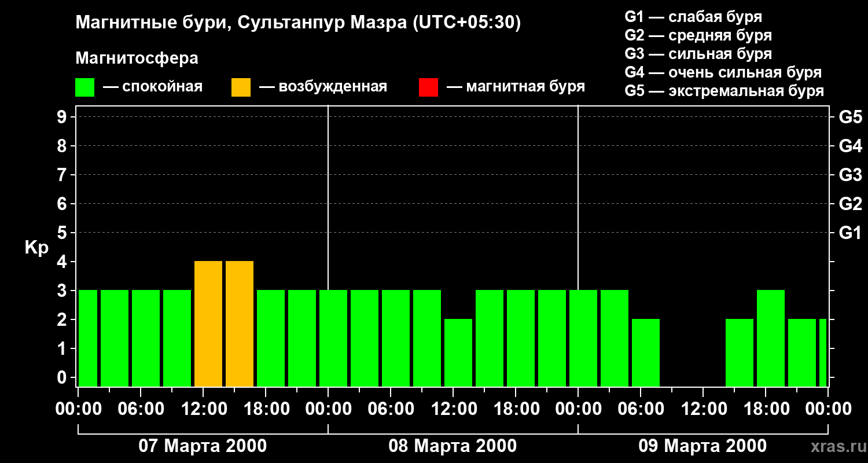Click the 'Магнитосфера' legend heading

click(137, 58)
